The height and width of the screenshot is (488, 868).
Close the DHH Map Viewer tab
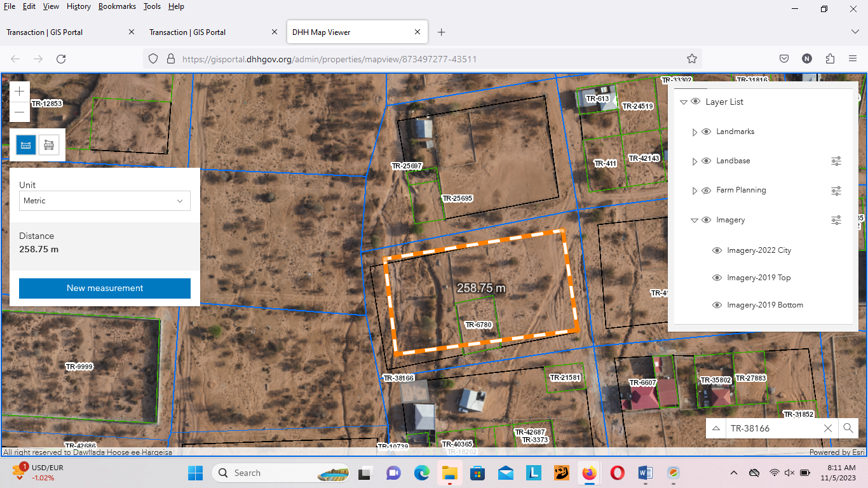click(417, 32)
